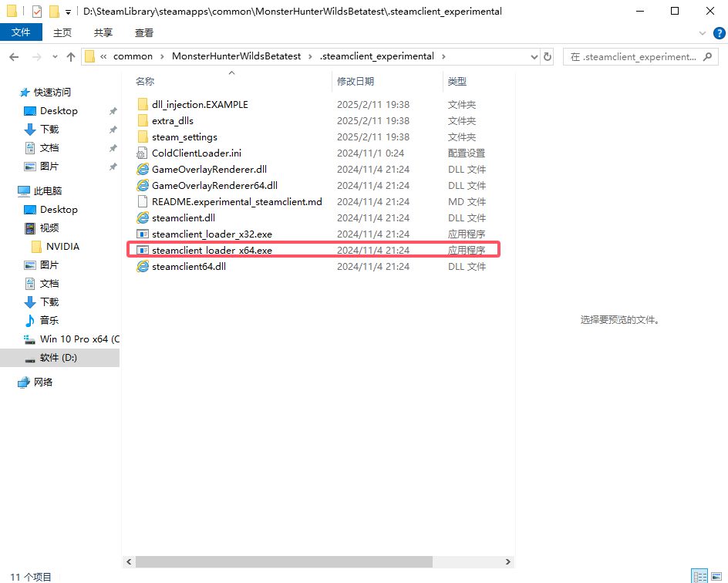Click common in the address breadcrumb
Screen dimensions: 728x583
133,56
